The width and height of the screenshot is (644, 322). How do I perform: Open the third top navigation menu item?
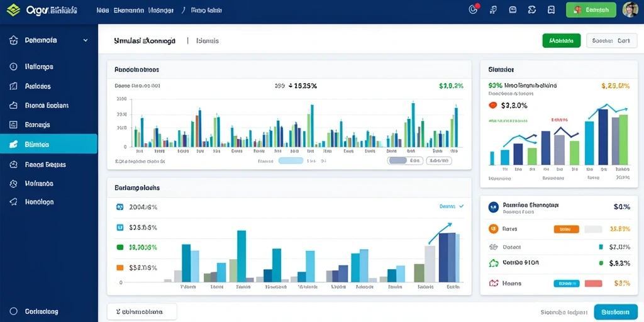pyautogui.click(x=161, y=10)
